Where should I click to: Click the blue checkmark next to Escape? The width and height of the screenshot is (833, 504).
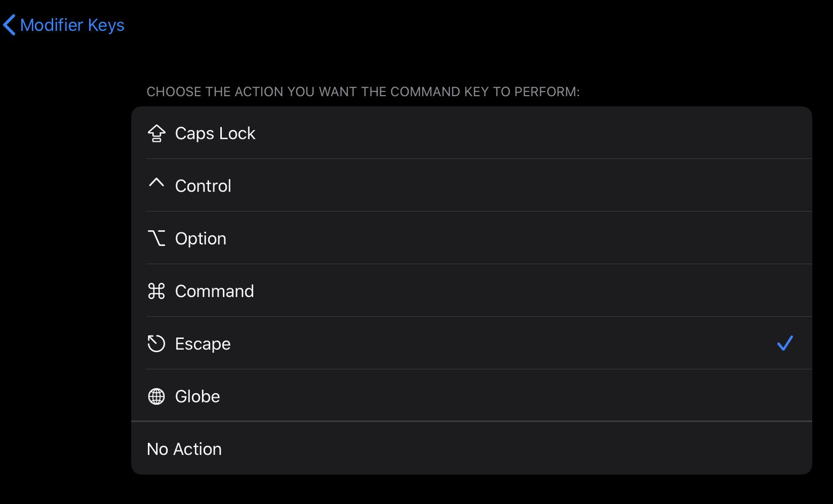tap(785, 343)
